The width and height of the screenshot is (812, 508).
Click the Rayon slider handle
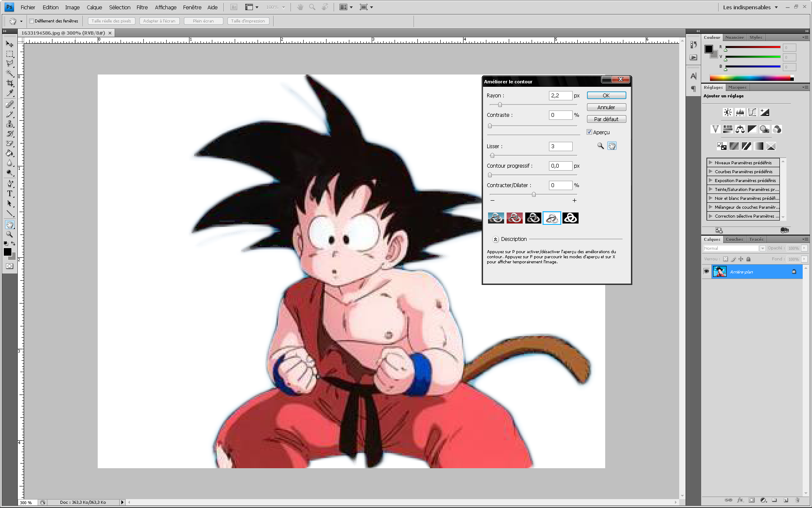pyautogui.click(x=500, y=105)
